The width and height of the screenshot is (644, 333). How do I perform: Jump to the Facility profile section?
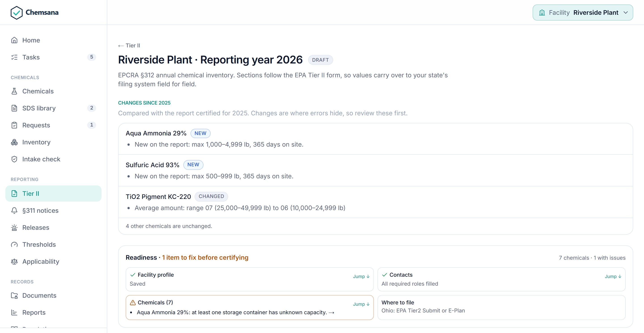(x=361, y=276)
